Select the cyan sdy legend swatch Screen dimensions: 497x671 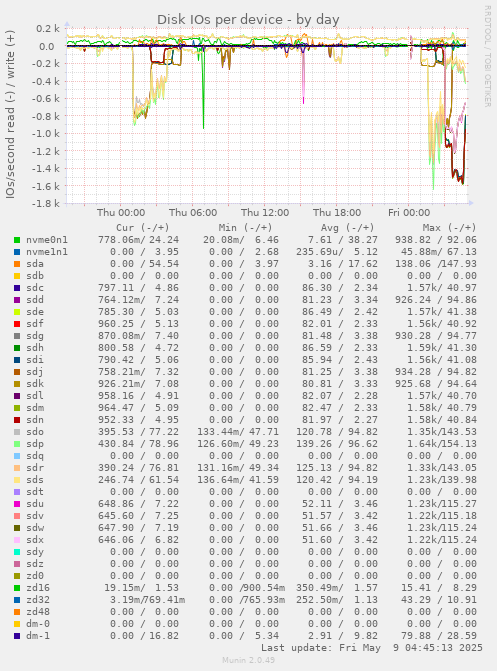tap(17, 552)
